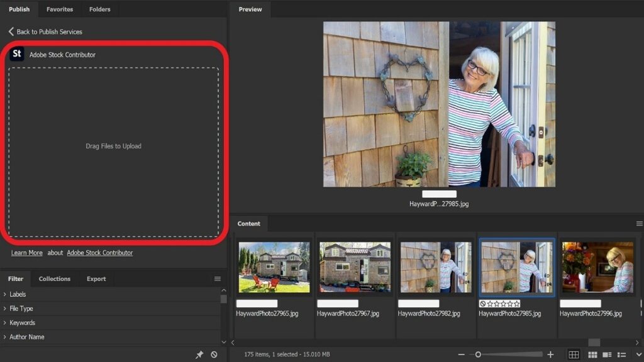This screenshot has width=644, height=362.
Task: Open the Learn More link
Action: pyautogui.click(x=26, y=253)
